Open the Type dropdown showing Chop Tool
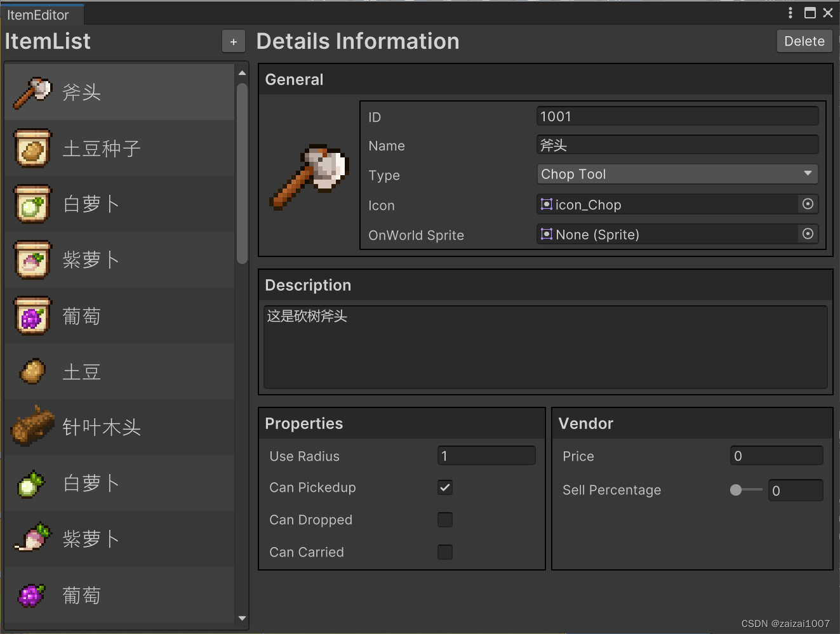 [x=677, y=174]
